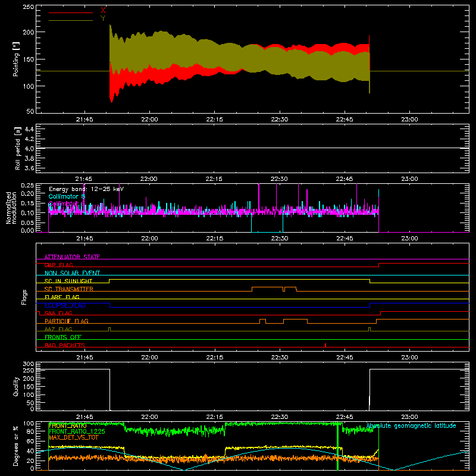Click the SC_IN_SUNLIGHT flag label
Screen dimensions: 476x476
point(68,281)
